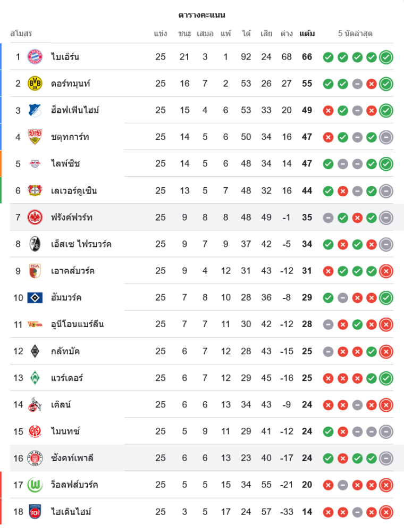The height and width of the screenshot is (532, 404).
Task: Open team name ไบเออร์น
Action: (x=65, y=57)
